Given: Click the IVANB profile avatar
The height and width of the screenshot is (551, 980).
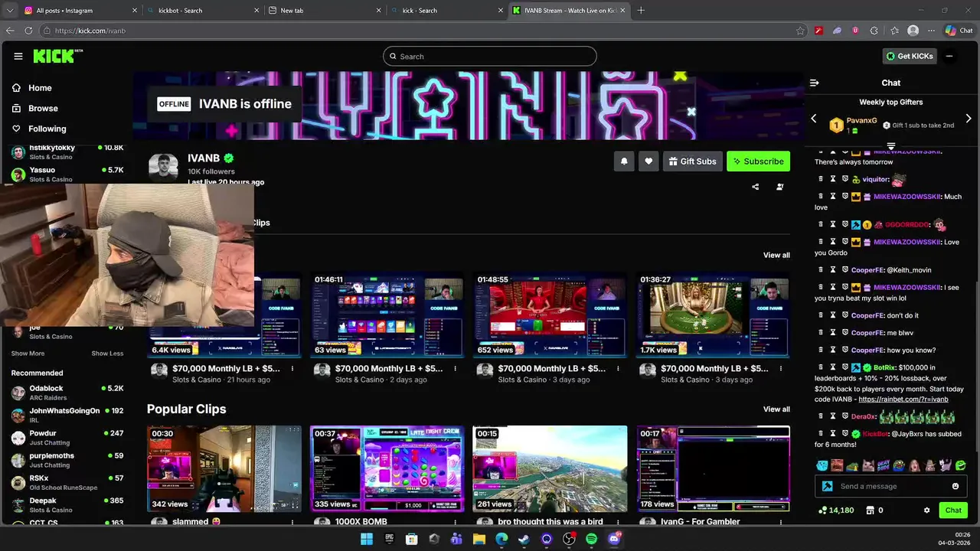Looking at the screenshot, I should pos(163,168).
